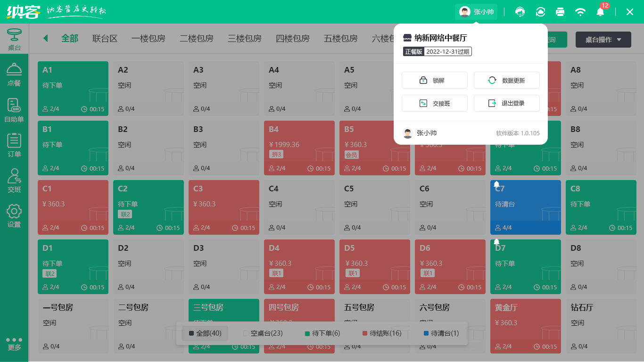This screenshot has height=362, width=644.
Task: Open the notification bell showing 12 alerts
Action: 600,12
